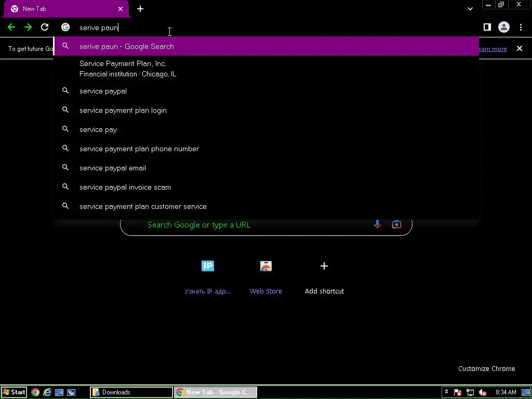Pick 'service payment plan phone number' suggestion
Image resolution: width=532 pixels, height=399 pixels.
tap(267, 149)
